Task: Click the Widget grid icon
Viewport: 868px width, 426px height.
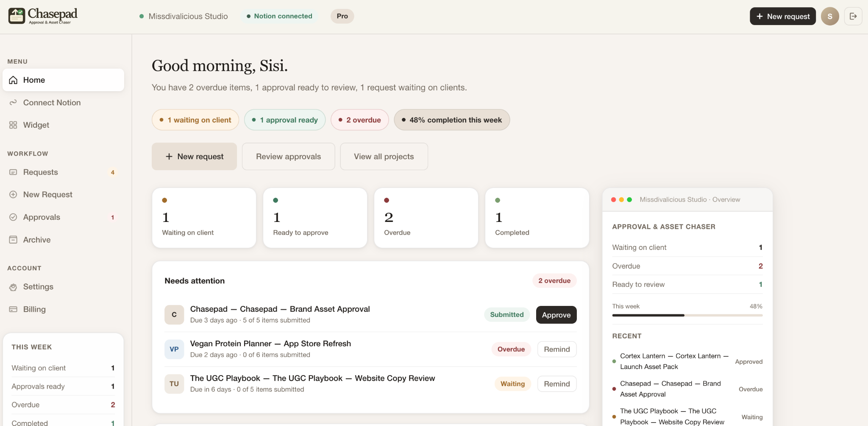Action: coord(13,125)
